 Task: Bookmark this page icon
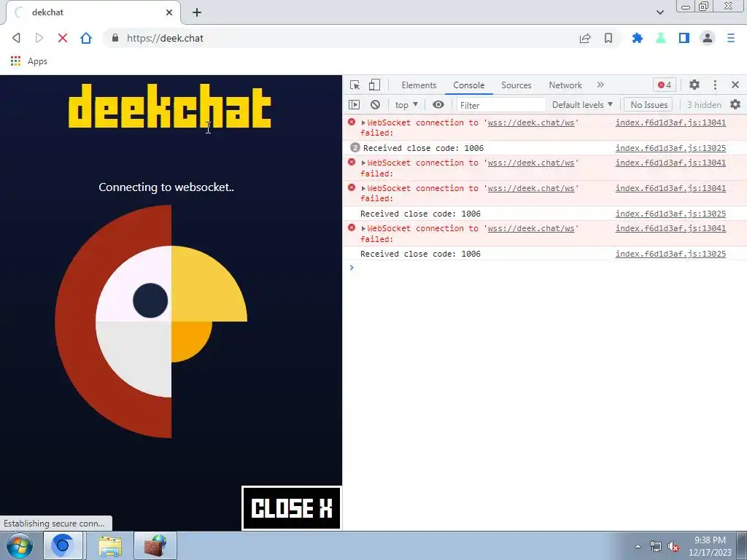tap(608, 38)
